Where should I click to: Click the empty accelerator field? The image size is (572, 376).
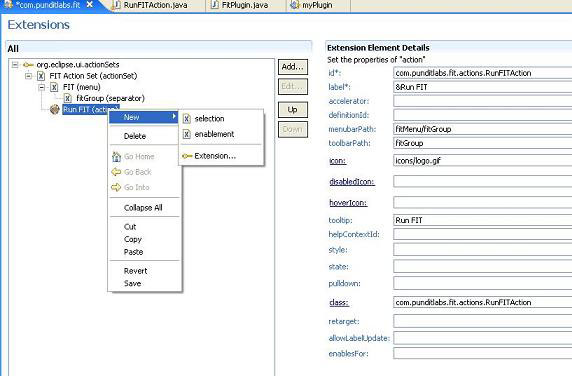coord(482,101)
